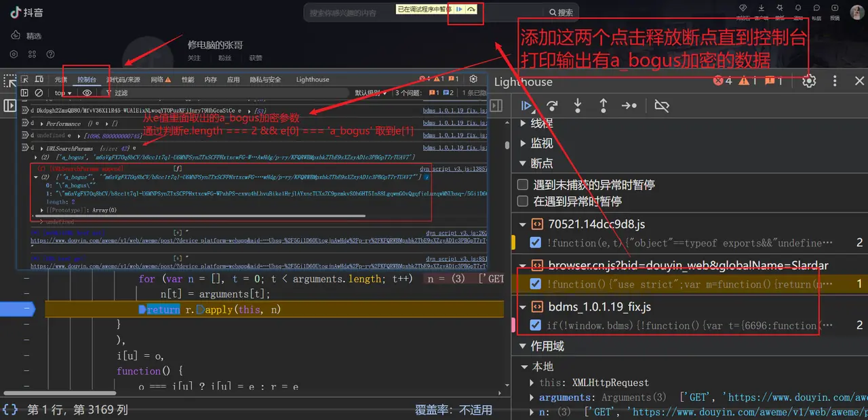Step over the next function call
This screenshot has width=868, height=420.
553,106
